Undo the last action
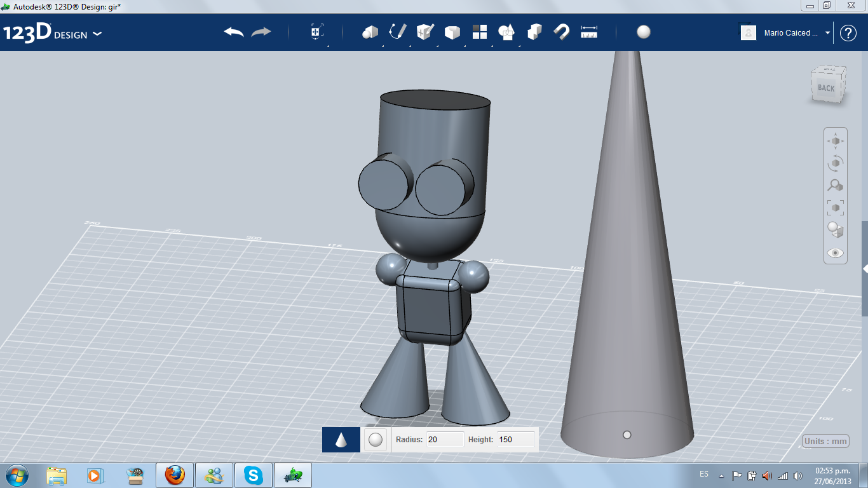This screenshot has width=868, height=488. (x=234, y=32)
